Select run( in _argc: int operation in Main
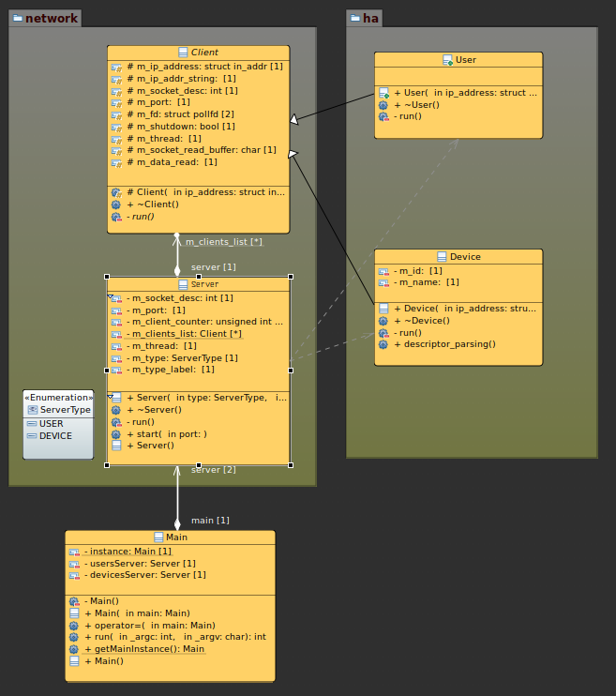The image size is (616, 696). 175,637
